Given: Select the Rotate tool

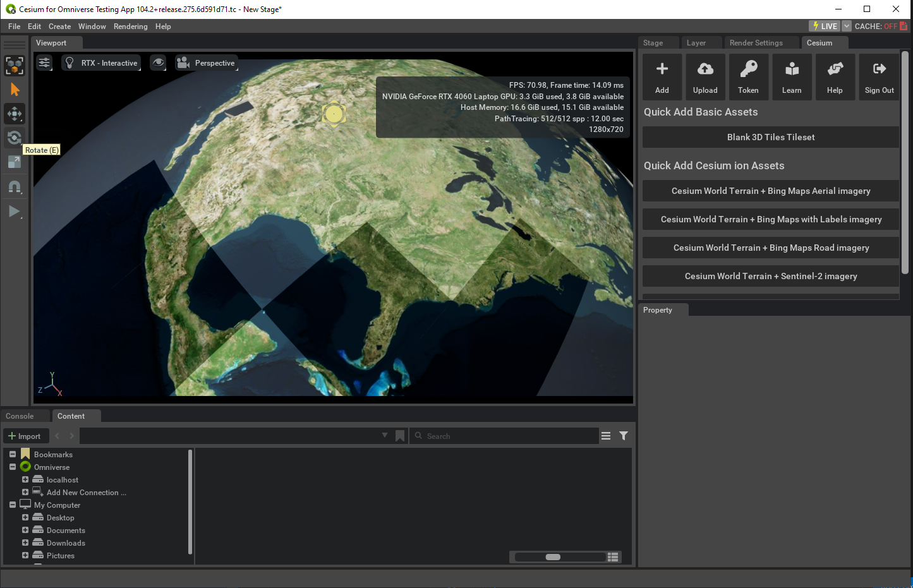Looking at the screenshot, I should click(x=14, y=138).
